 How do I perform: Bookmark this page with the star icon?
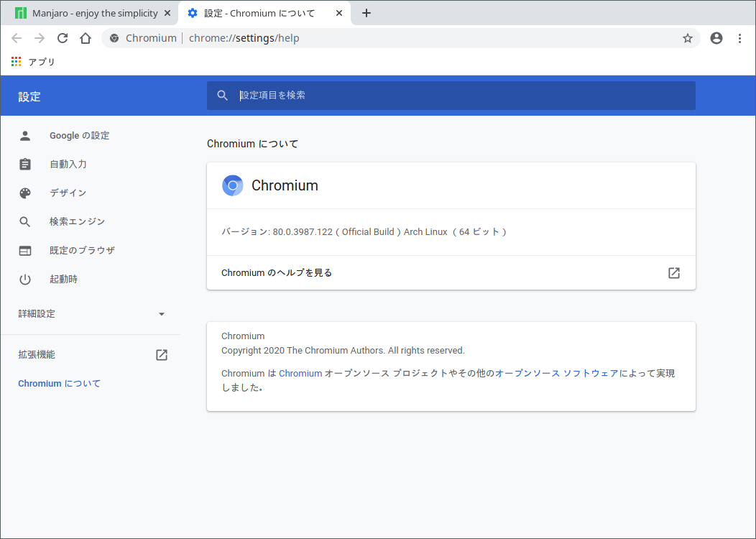point(688,38)
